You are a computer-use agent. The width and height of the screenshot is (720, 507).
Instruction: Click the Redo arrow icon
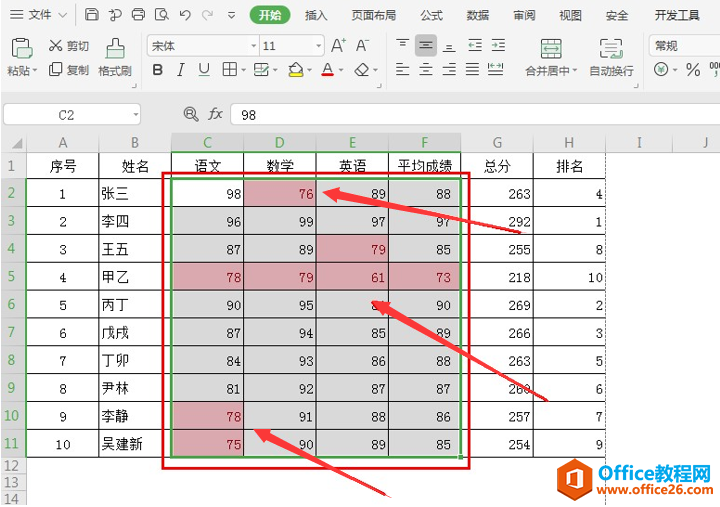(x=208, y=15)
